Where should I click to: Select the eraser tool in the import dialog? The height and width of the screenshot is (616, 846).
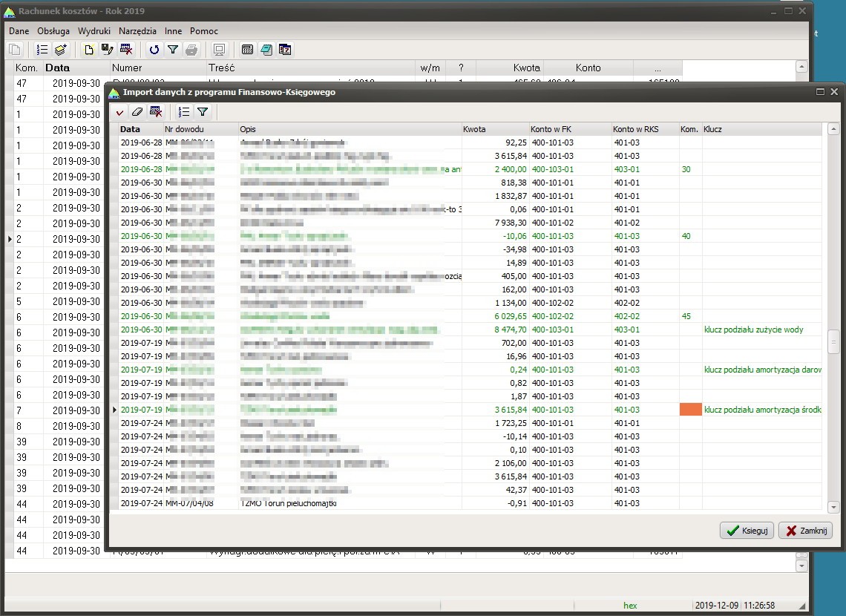137,112
